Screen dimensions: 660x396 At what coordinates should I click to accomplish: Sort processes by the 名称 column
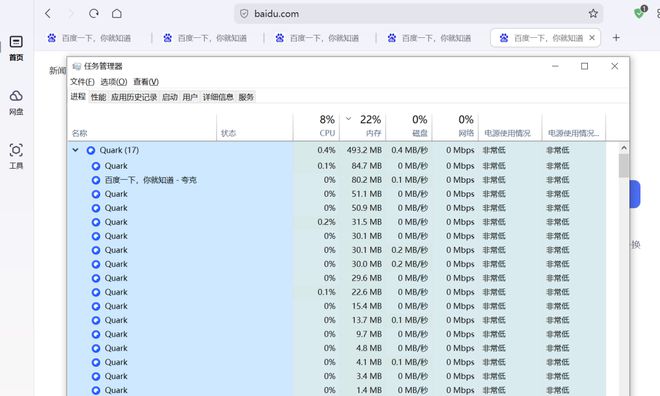142,126
